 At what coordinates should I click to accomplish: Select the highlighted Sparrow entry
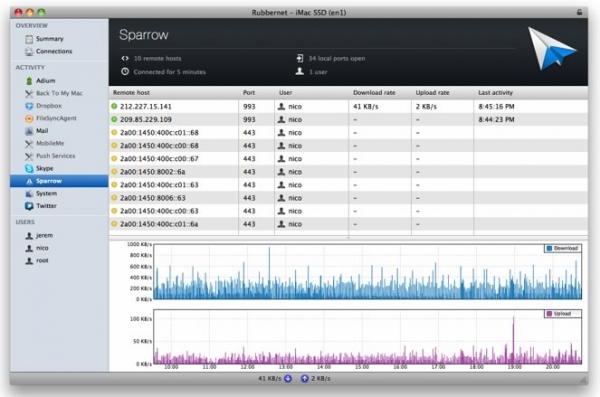point(59,181)
